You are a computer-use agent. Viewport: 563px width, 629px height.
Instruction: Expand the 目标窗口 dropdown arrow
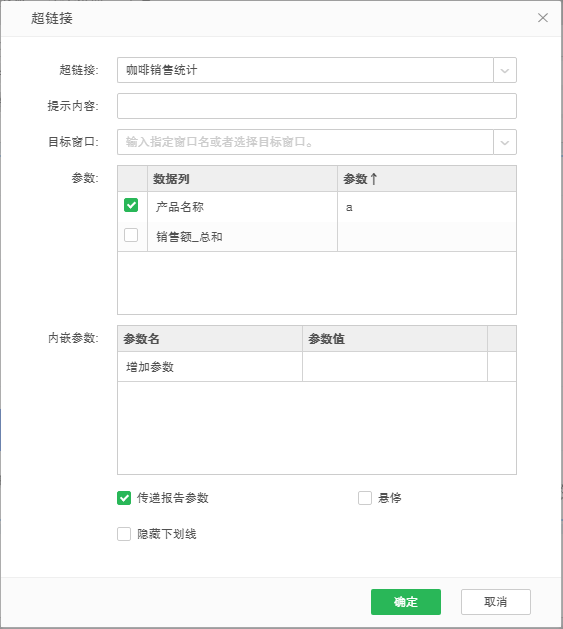pyautogui.click(x=505, y=142)
